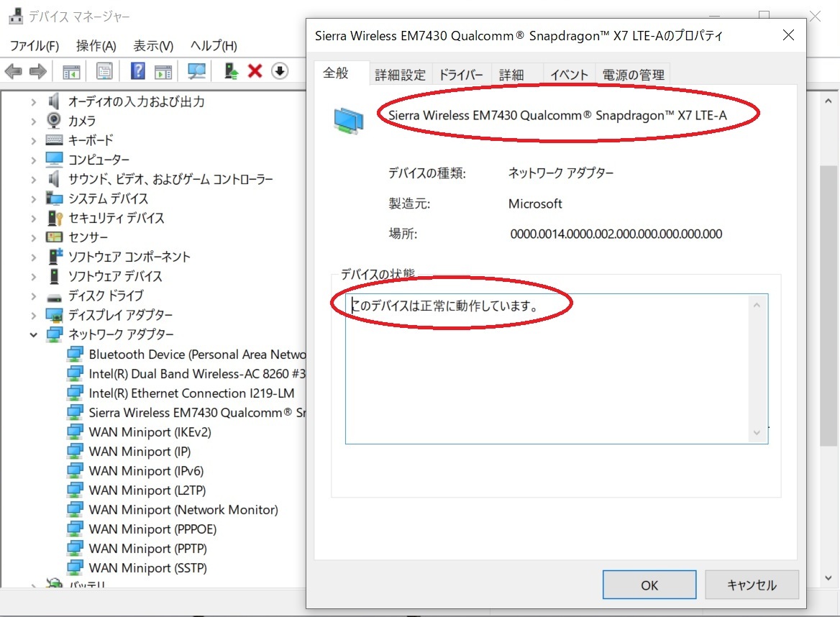Select WAN Miniport (Network Monitor)
840x617 pixels.
173,510
